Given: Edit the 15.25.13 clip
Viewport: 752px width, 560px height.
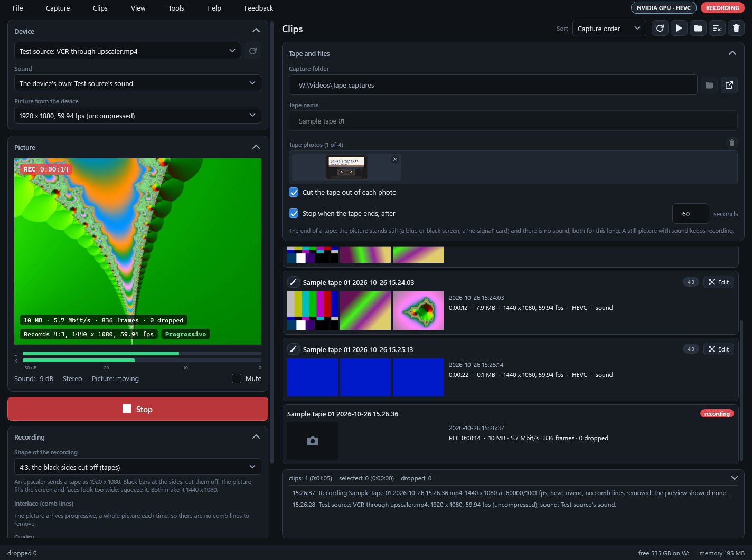Looking at the screenshot, I should tap(719, 349).
